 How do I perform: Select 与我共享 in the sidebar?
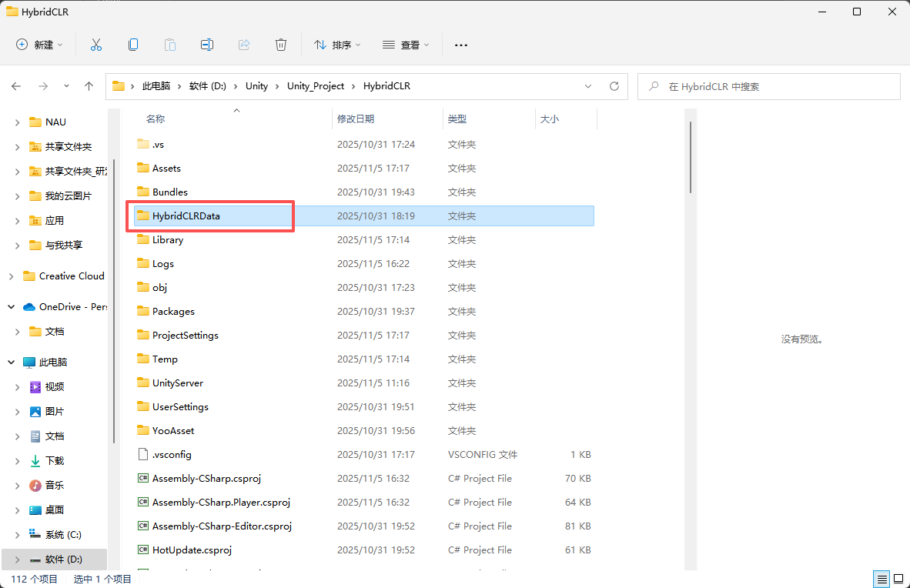(x=64, y=246)
